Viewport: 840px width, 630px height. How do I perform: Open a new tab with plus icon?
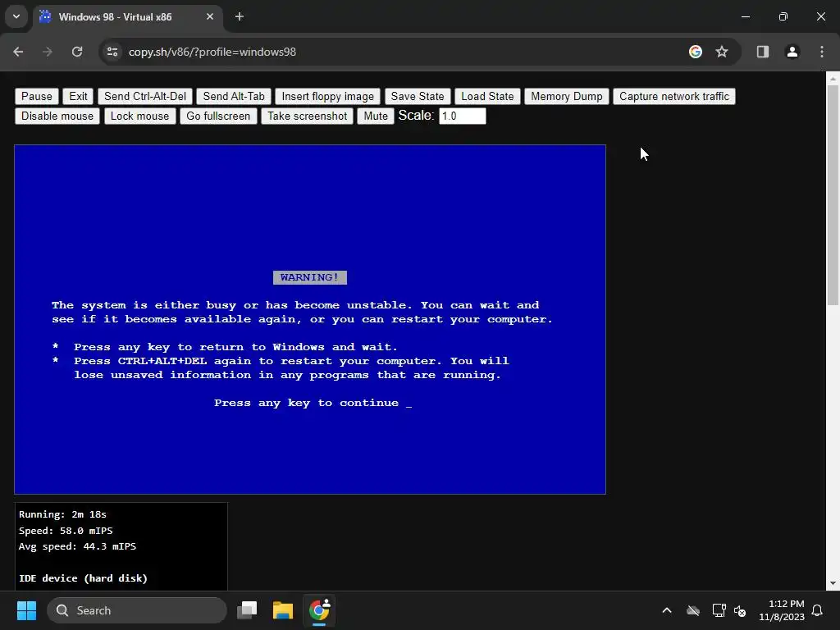[240, 17]
